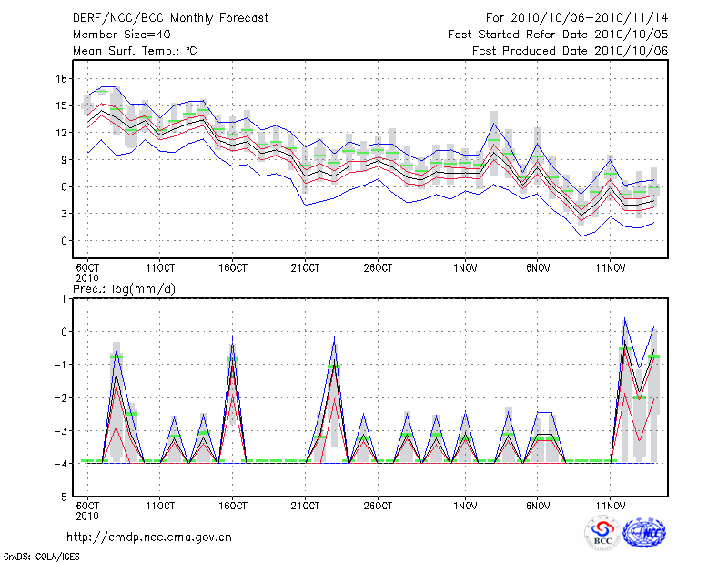Click the 18 tick on temperature y-axis
The width and height of the screenshot is (728, 562).
(62, 78)
